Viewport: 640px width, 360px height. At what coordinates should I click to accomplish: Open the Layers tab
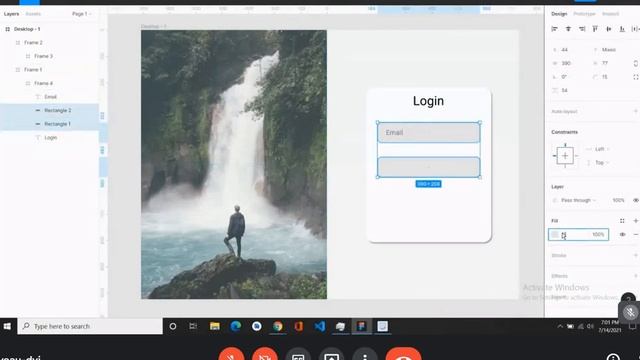pyautogui.click(x=11, y=14)
